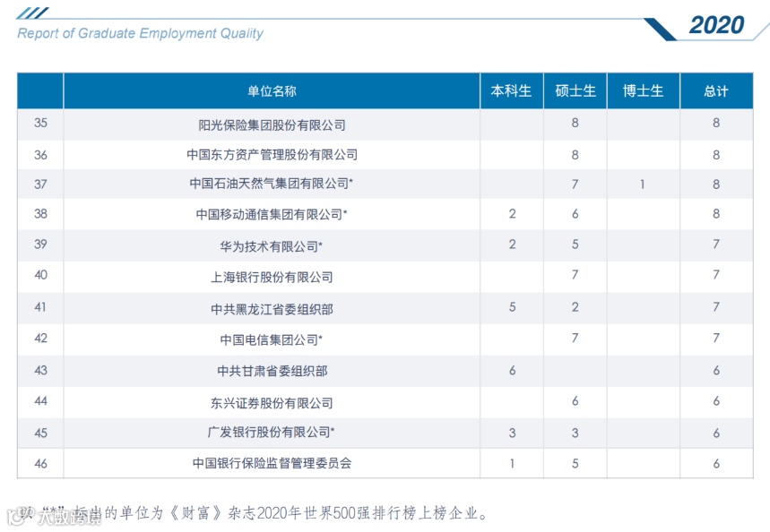Select '广发银行股份有限公司*' cell

coord(272,432)
